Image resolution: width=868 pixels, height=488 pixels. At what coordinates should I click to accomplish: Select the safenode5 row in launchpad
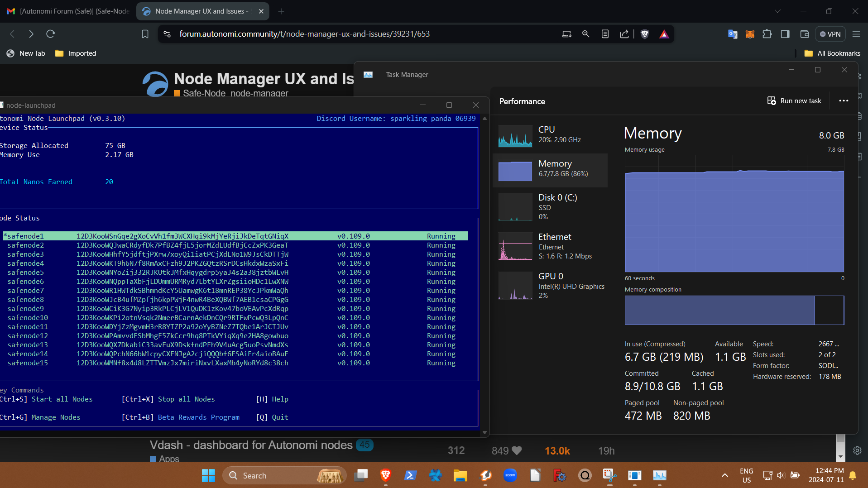235,272
